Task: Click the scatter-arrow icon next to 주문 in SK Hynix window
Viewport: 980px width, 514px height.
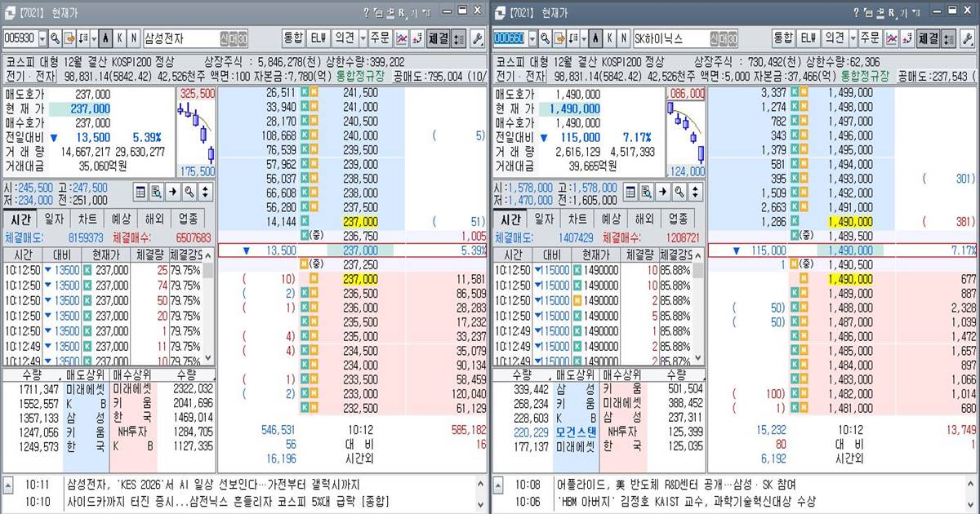Action: pyautogui.click(x=908, y=38)
